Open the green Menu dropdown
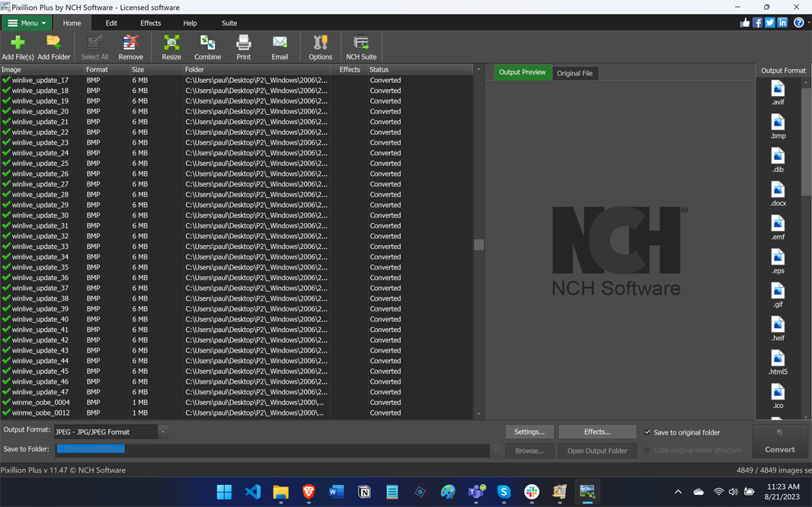Viewport: 812px width, 507px height. (27, 23)
